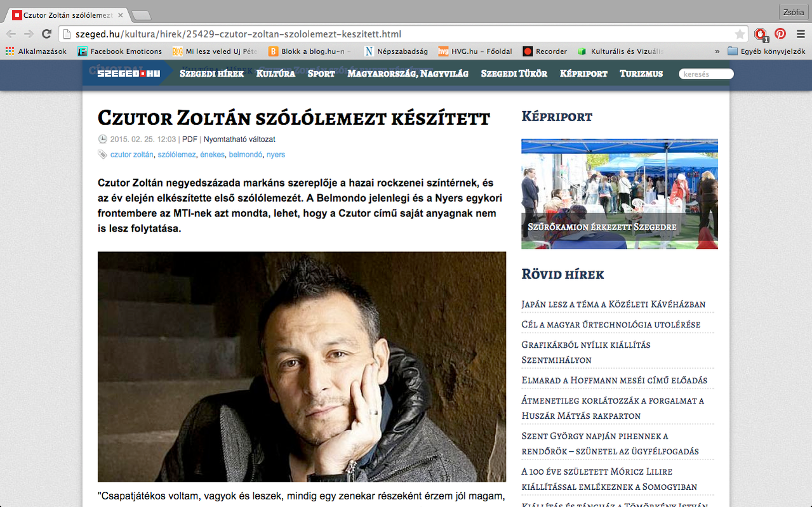Viewport: 812px width, 507px height.
Task: Select Szegedi hírek in the navigation
Action: click(211, 74)
